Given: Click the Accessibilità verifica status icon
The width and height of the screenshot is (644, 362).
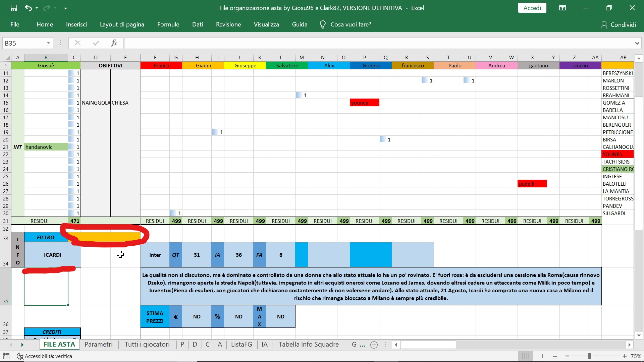Looking at the screenshot, I should 20,356.
